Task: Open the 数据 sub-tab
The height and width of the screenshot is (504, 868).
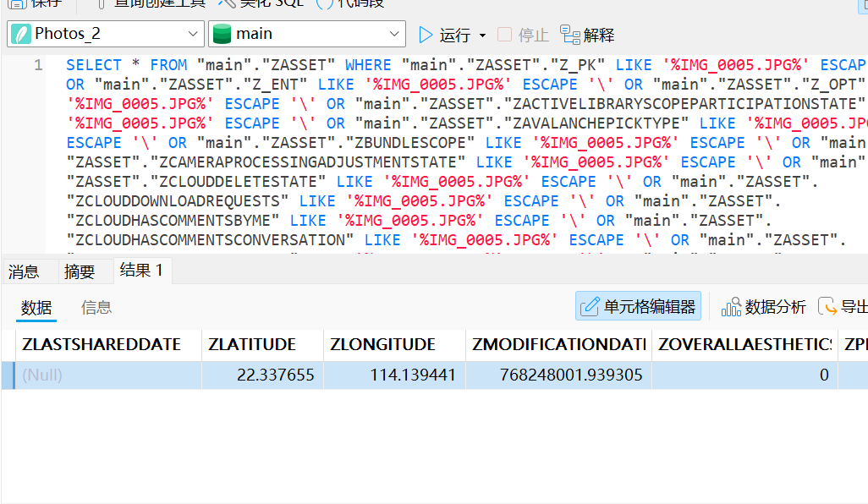Action: (36, 308)
